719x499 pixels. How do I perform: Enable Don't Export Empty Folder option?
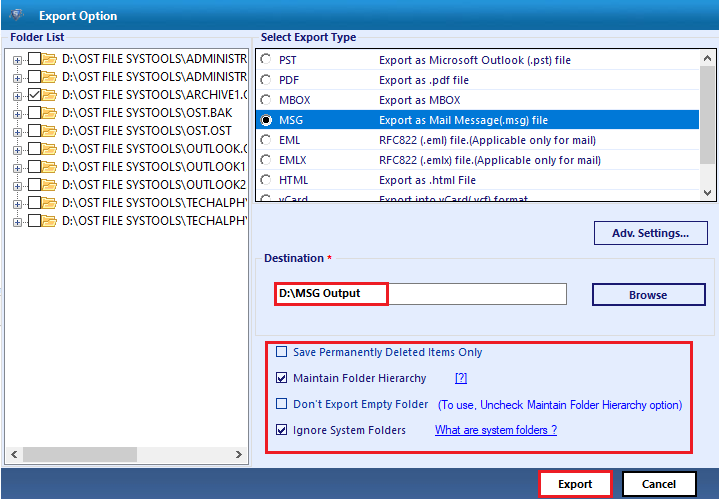click(x=282, y=404)
